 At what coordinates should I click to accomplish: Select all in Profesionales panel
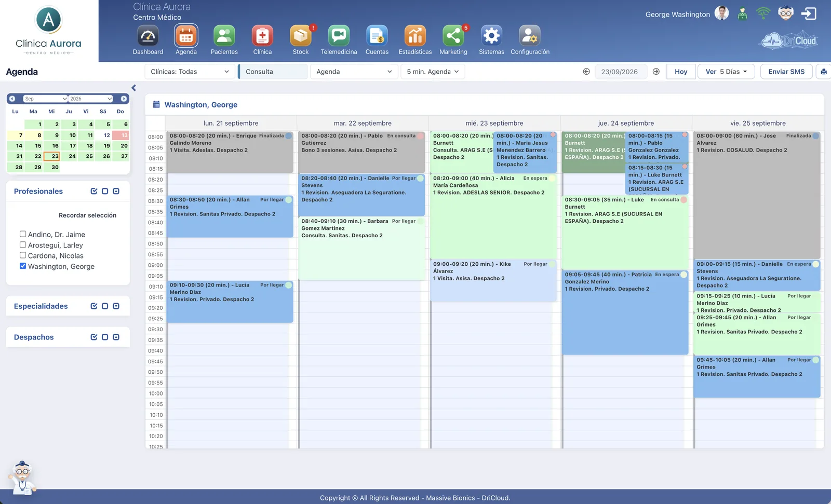click(94, 191)
